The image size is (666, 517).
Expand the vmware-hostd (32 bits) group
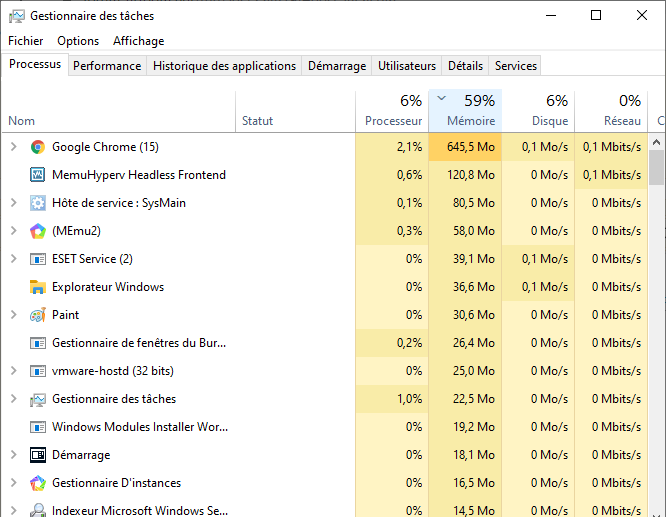(14, 371)
